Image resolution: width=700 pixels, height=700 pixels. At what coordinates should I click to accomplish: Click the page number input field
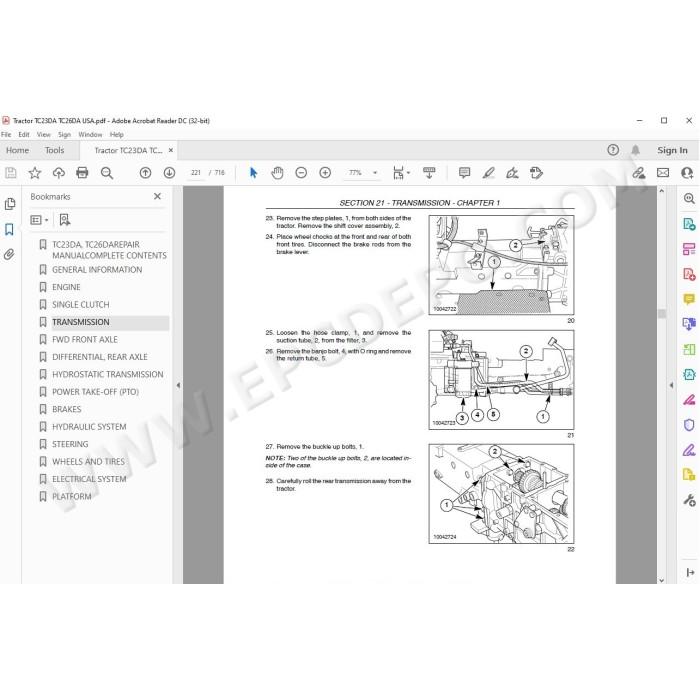click(196, 173)
